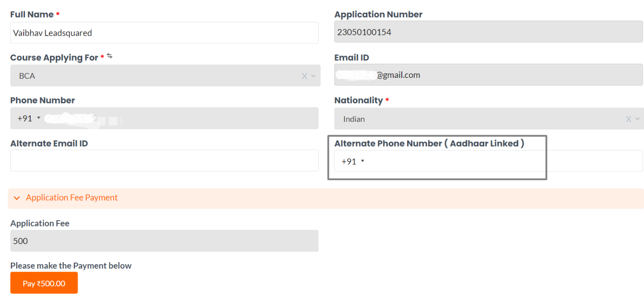Image resolution: width=644 pixels, height=294 pixels.
Task: Click the Application Fee Payment heading text
Action: tap(72, 198)
